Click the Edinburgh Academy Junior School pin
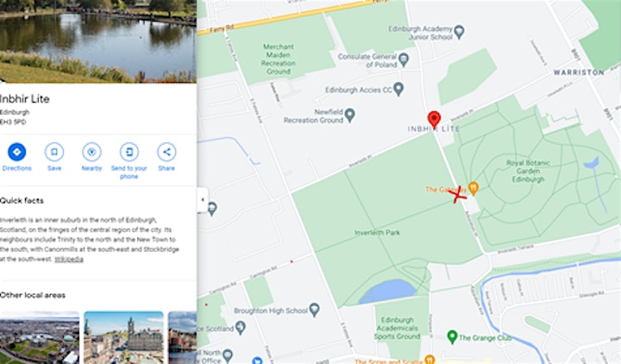Image resolution: width=621 pixels, height=364 pixels. coord(459,32)
